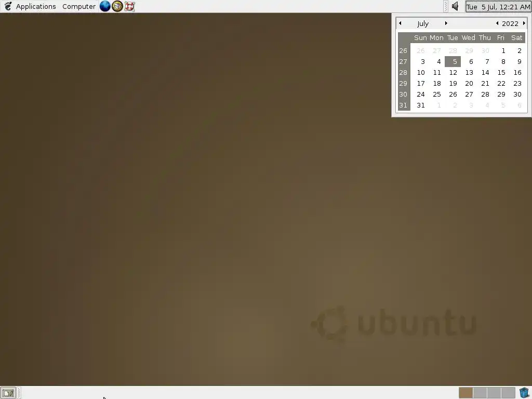This screenshot has width=532, height=399.
Task: Launch the blue globe web browser
Action: pyautogui.click(x=105, y=6)
